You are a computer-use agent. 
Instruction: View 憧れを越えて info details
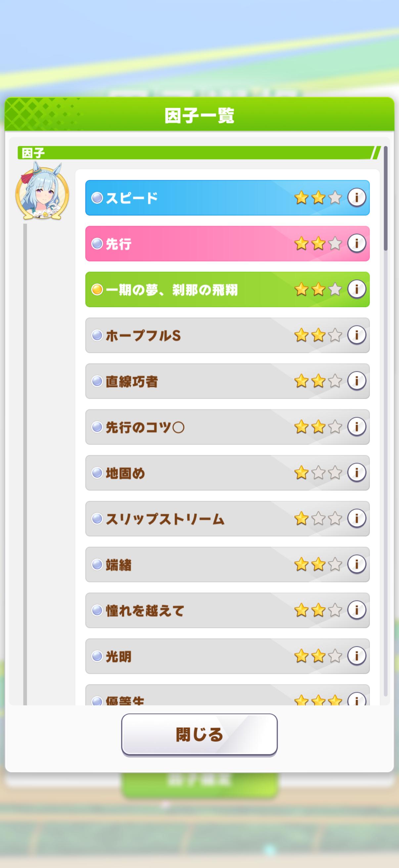click(356, 610)
